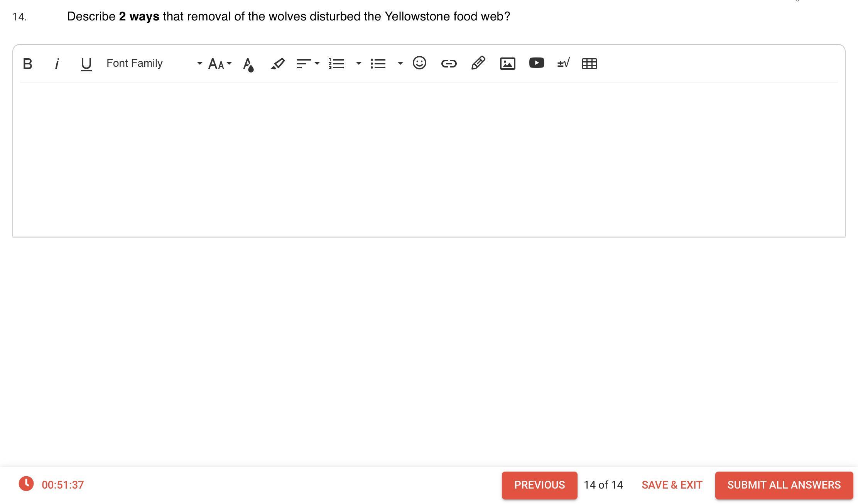Open the text alignment dropdown

tap(308, 64)
